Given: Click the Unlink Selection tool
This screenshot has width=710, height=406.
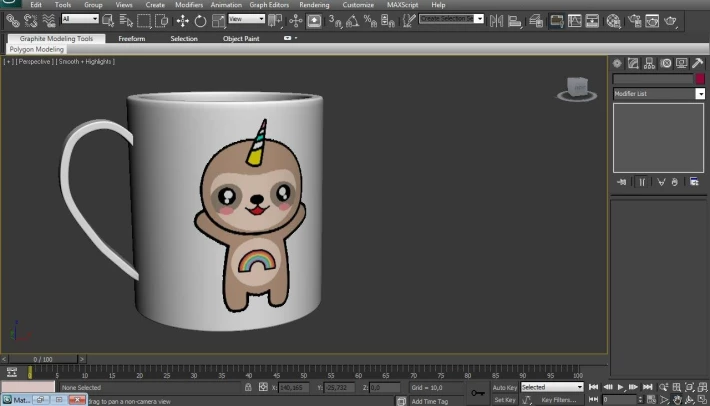Looking at the screenshot, I should (30, 21).
